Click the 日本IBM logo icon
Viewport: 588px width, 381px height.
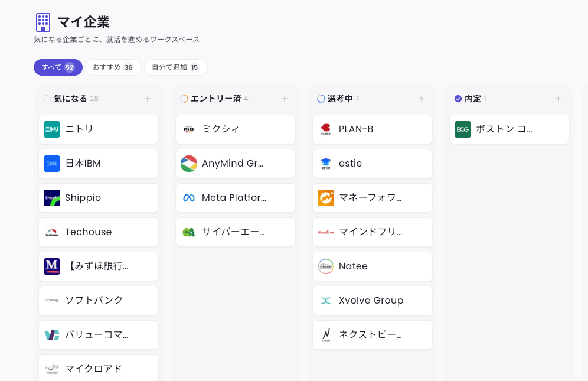click(52, 164)
